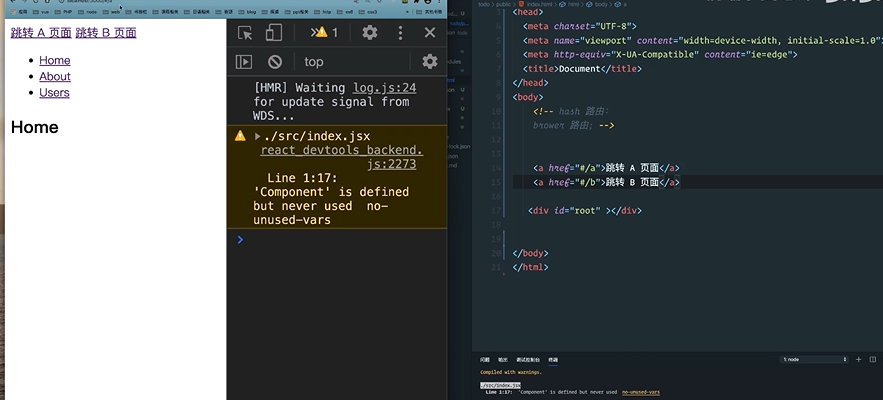
Task: Click the div id="root" code line
Action: click(585, 211)
